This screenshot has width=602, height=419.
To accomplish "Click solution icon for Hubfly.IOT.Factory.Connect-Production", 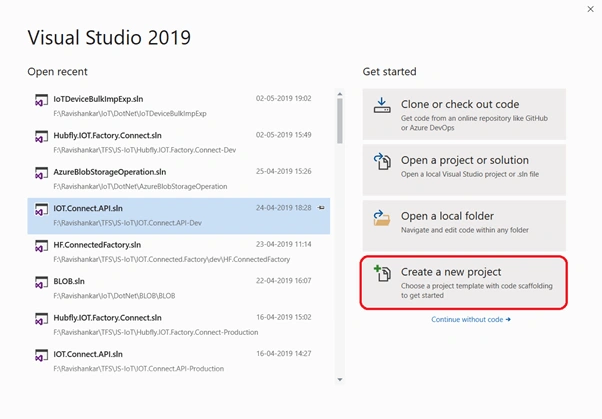I will (41, 319).
